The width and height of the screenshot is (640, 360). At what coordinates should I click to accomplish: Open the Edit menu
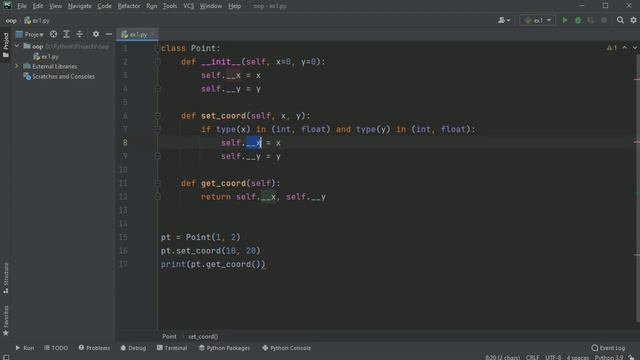pyautogui.click(x=38, y=6)
